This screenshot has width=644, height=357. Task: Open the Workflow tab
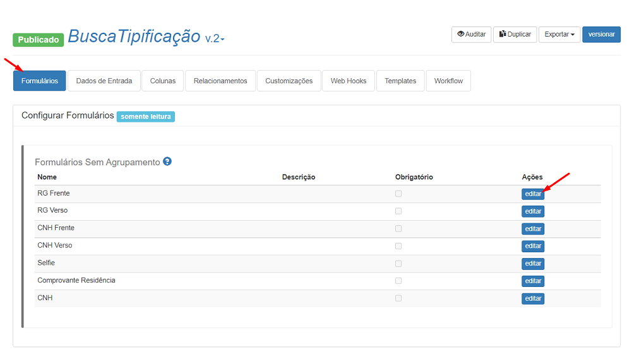[x=448, y=81]
